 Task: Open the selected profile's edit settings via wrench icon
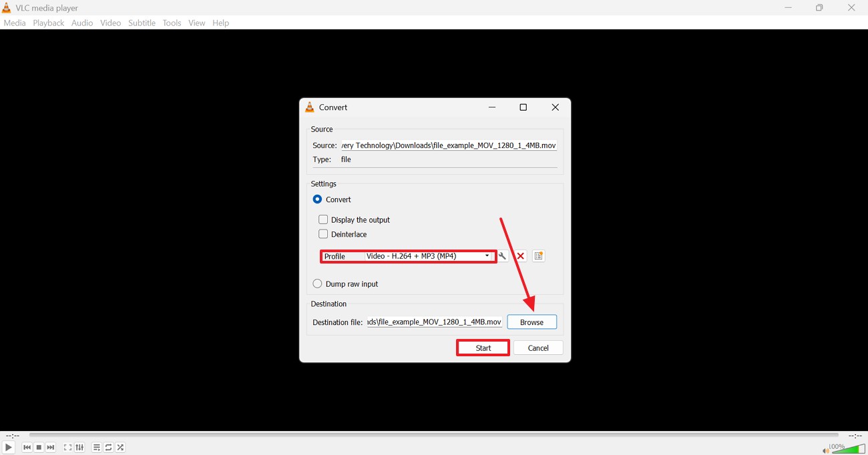(x=503, y=256)
